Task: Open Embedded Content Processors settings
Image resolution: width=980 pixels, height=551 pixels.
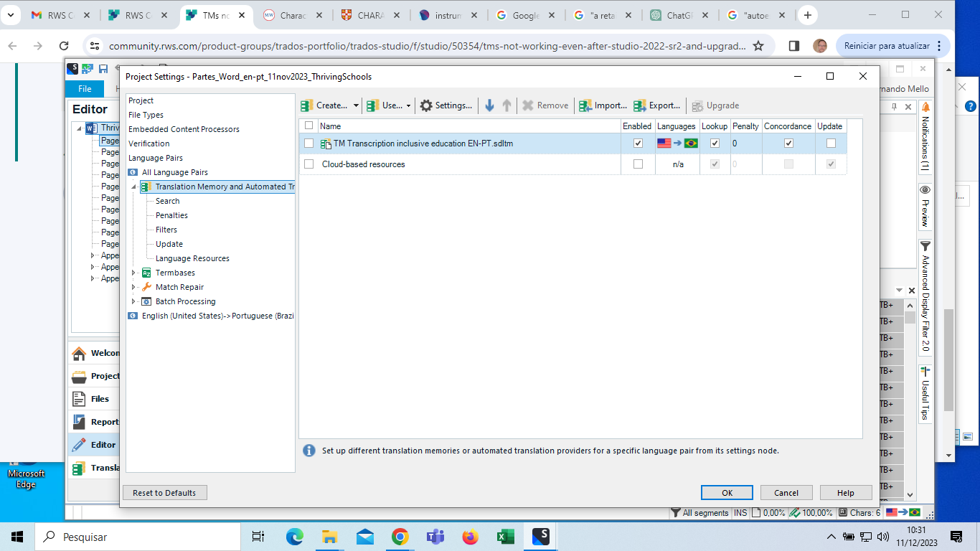Action: (x=184, y=129)
